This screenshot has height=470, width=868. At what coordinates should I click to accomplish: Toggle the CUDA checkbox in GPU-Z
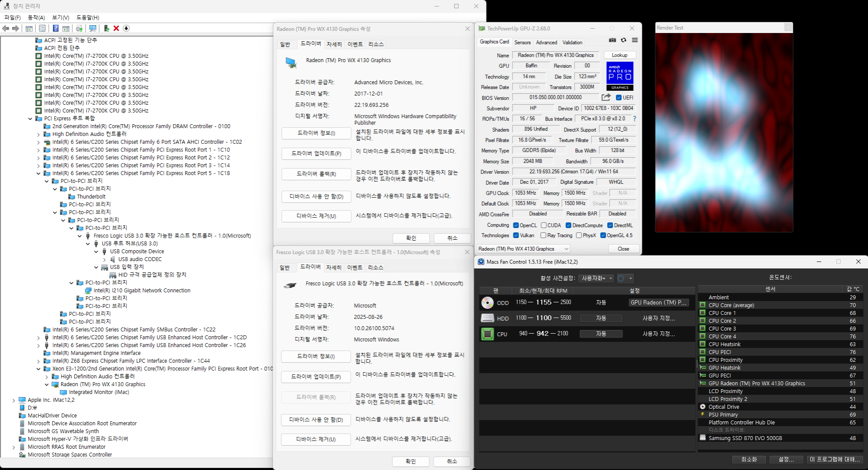pos(543,225)
